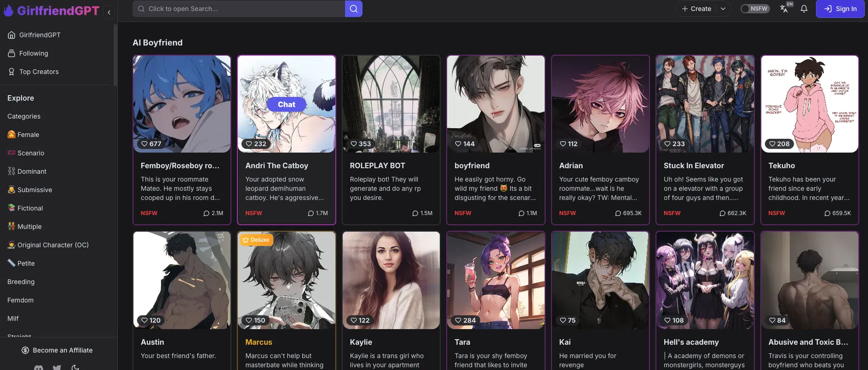Open the Adrian card title
868x370 pixels.
pos(571,165)
